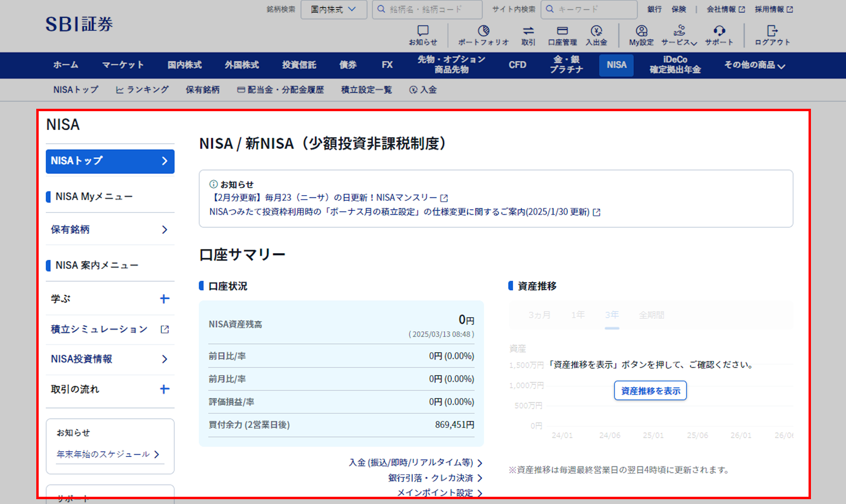846x504 pixels.
Task: Click the 保険 header link
Action: click(679, 10)
